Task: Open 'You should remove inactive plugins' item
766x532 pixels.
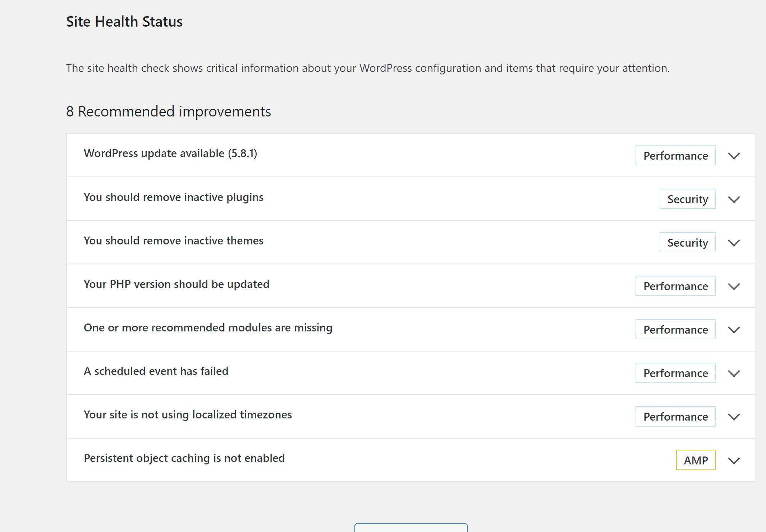Action: coord(174,197)
